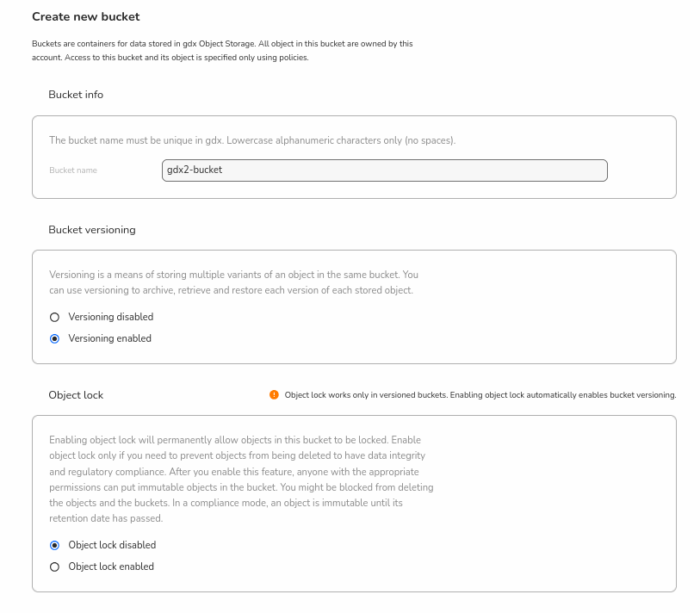Click the 'Object lock disabled' label text
Image resolution: width=700 pixels, height=613 pixels.
pyautogui.click(x=112, y=545)
